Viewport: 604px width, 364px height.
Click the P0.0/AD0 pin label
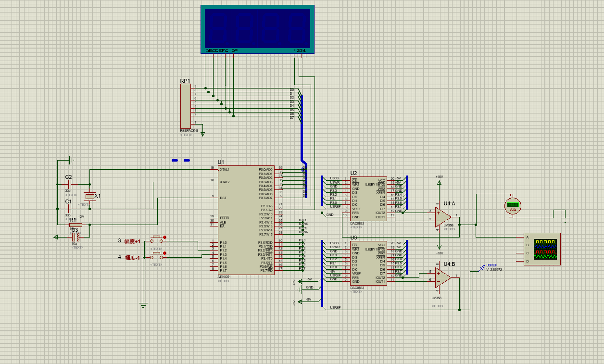[265, 170]
